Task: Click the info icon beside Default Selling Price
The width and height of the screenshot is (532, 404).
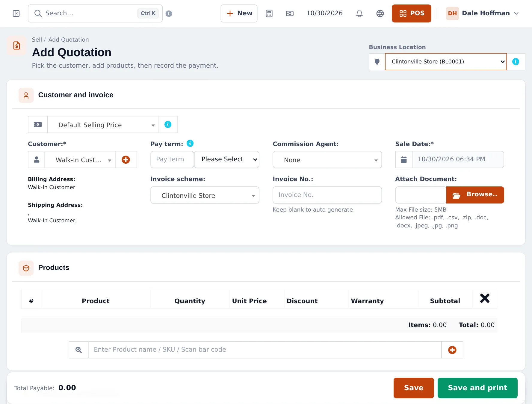Action: coord(168,124)
